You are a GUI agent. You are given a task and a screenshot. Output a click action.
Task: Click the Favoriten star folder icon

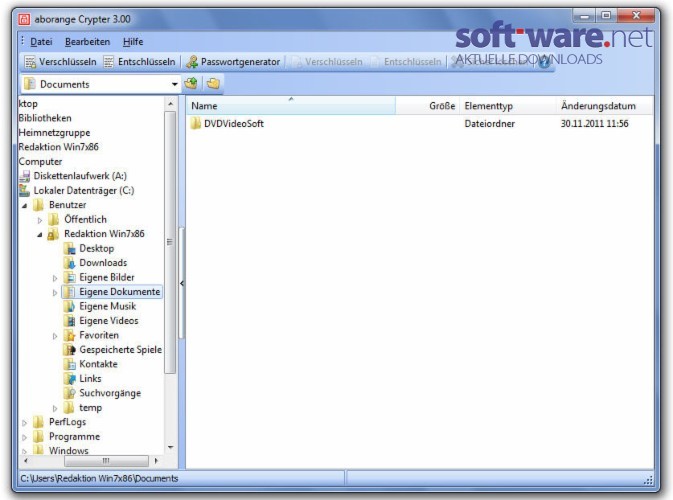click(69, 335)
